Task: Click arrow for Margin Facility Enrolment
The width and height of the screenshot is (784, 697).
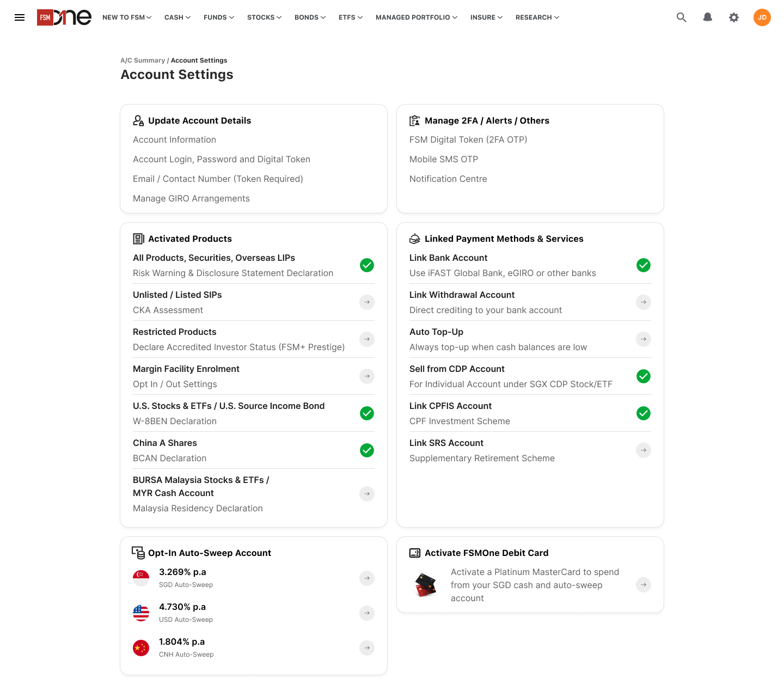Action: [367, 376]
